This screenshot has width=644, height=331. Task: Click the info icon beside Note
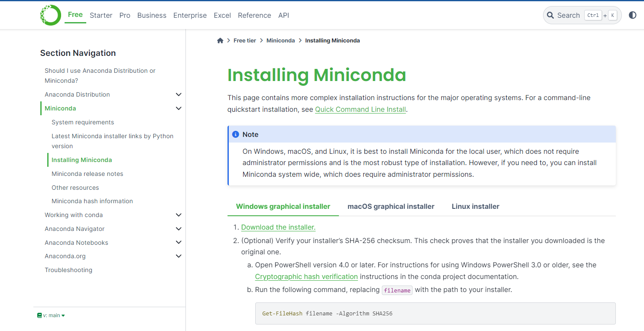click(236, 134)
